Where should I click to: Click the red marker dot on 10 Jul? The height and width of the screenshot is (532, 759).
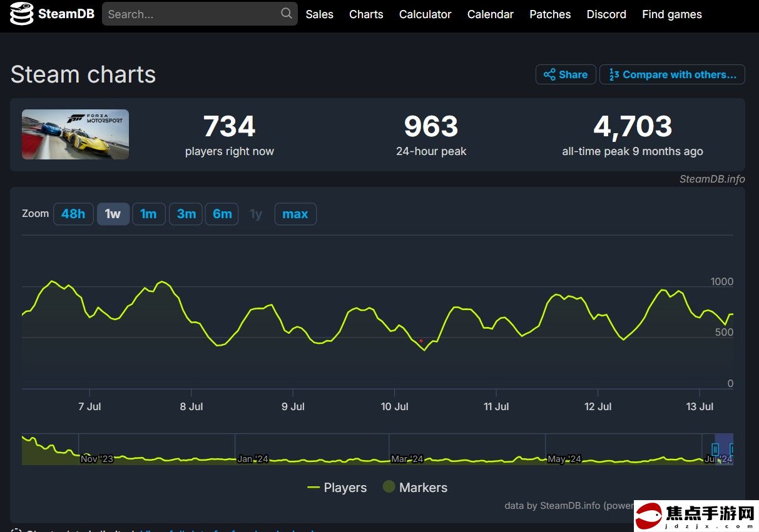[421, 341]
